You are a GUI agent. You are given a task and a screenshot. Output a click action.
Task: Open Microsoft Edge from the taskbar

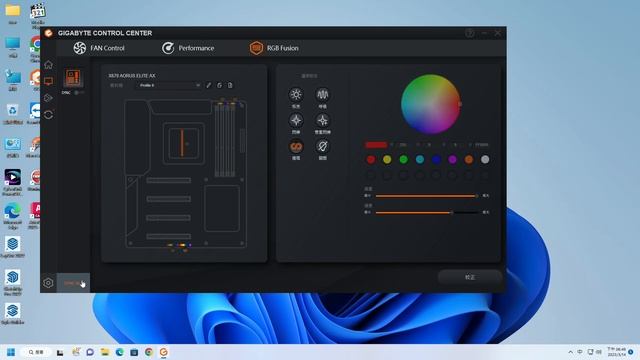pos(119,352)
